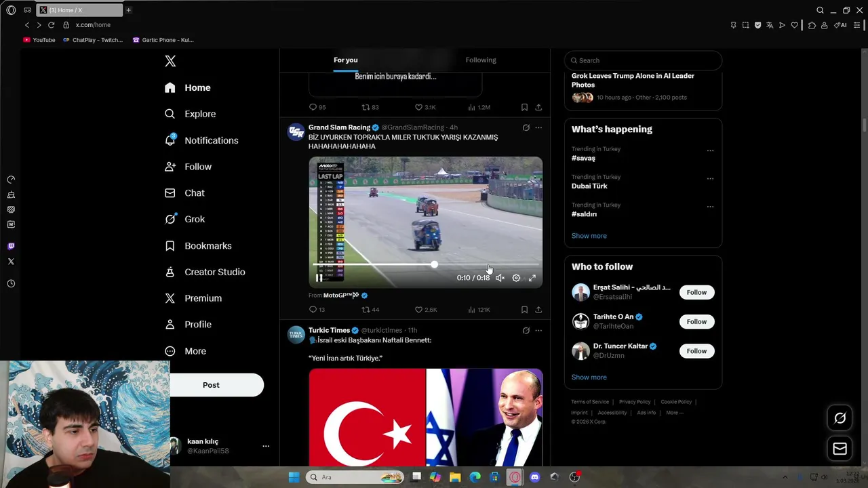Reload the page in browser
This screenshot has height=488, width=868.
point(51,25)
